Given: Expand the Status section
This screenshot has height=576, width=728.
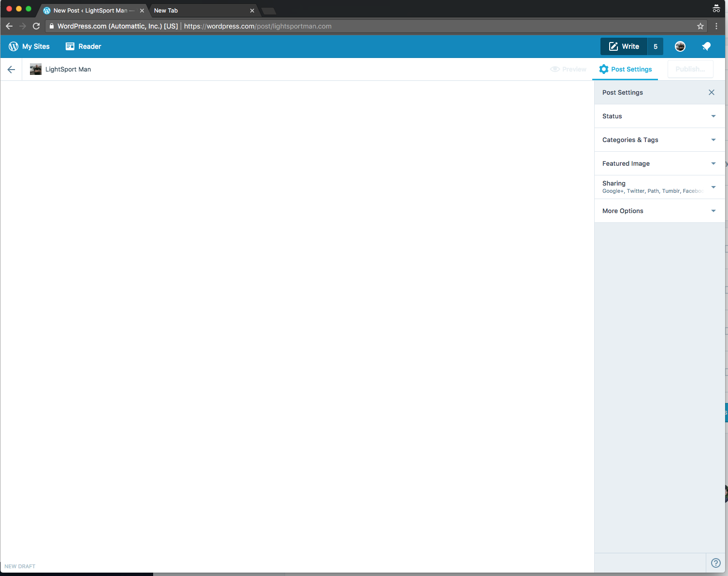Looking at the screenshot, I should click(x=659, y=116).
